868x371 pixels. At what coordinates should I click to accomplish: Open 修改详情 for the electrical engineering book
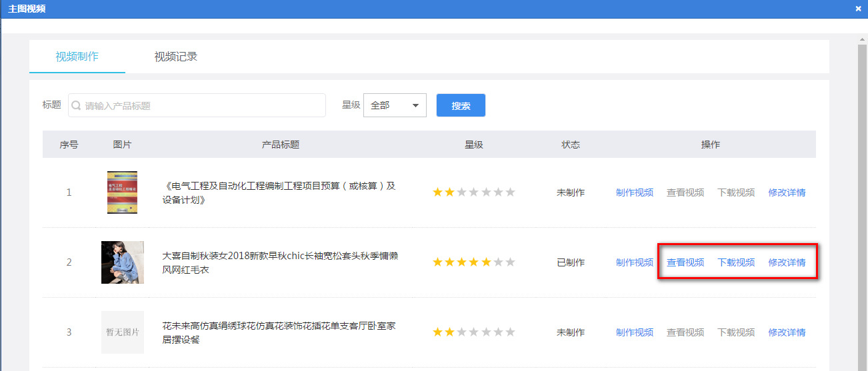pos(787,192)
